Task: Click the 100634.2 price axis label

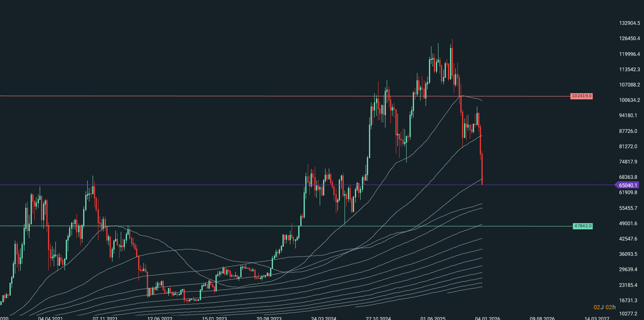Action: tap(630, 100)
